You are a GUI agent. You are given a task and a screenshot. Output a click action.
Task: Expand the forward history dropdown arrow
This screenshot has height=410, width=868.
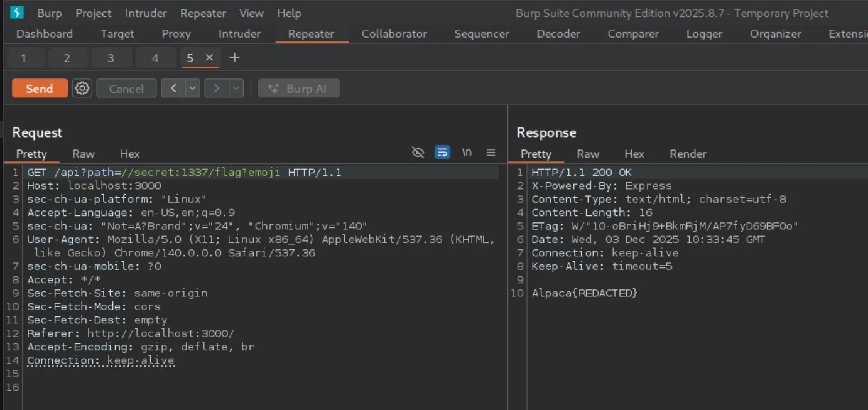coord(236,89)
